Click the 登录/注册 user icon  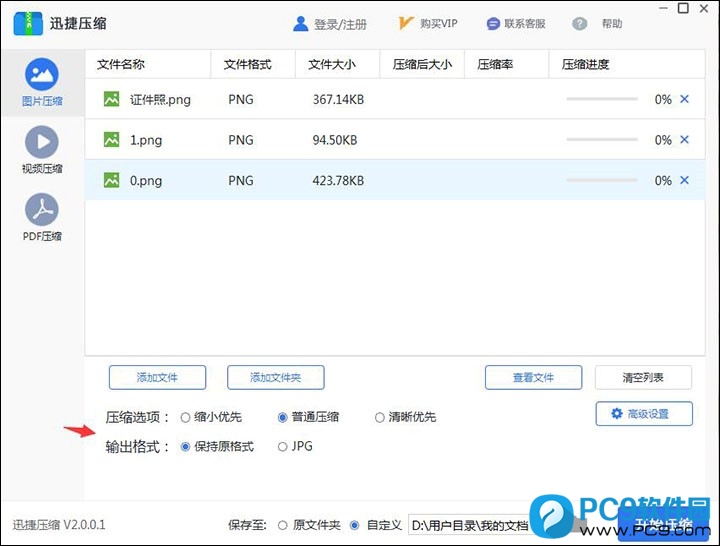point(302,24)
